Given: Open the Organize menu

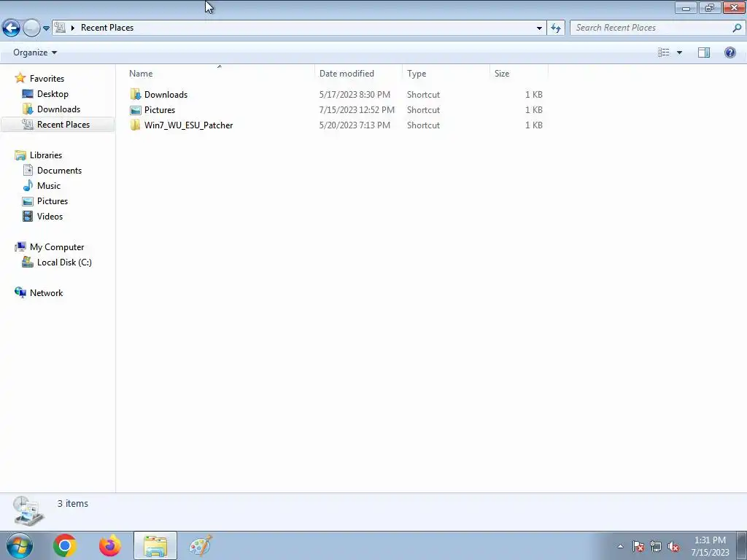Looking at the screenshot, I should pos(35,52).
